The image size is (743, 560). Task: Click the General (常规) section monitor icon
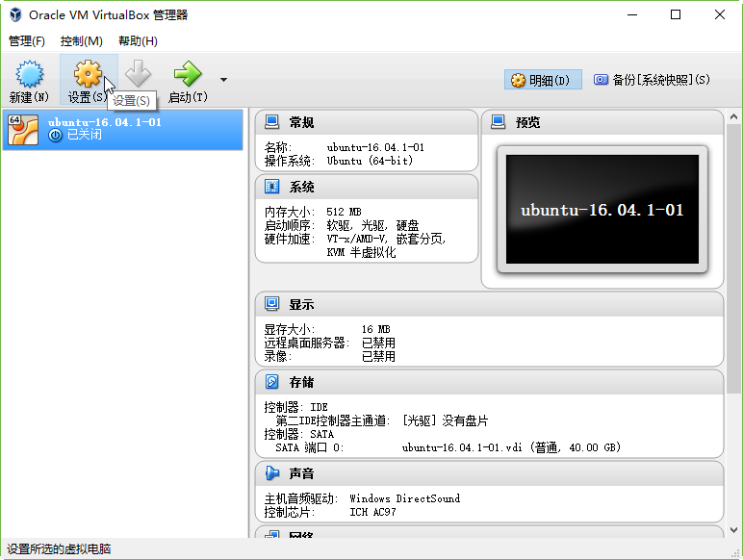point(272,122)
